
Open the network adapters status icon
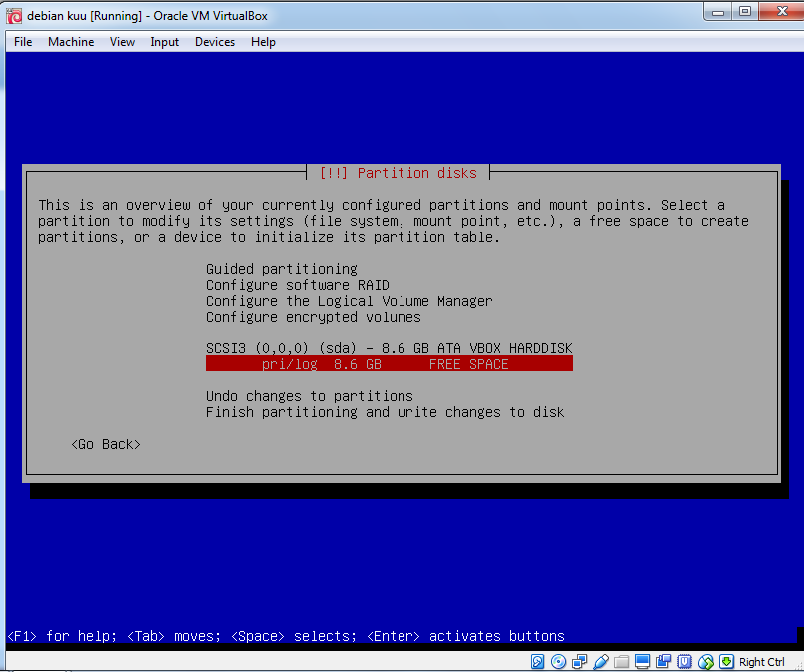(580, 662)
